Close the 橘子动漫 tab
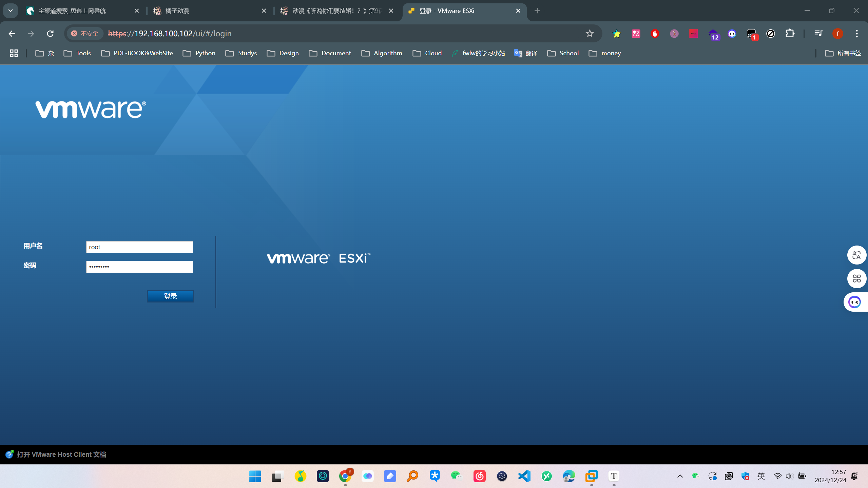 pos(264,11)
